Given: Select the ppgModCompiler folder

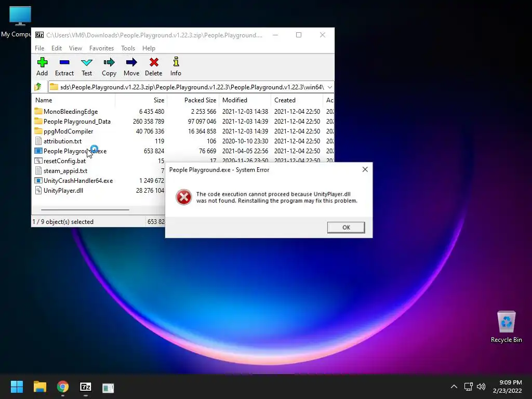Looking at the screenshot, I should pos(68,131).
